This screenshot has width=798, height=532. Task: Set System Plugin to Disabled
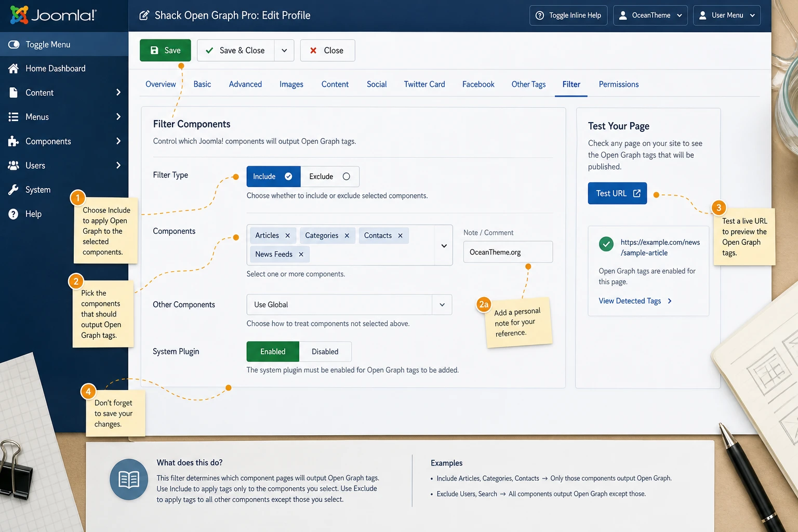point(325,352)
